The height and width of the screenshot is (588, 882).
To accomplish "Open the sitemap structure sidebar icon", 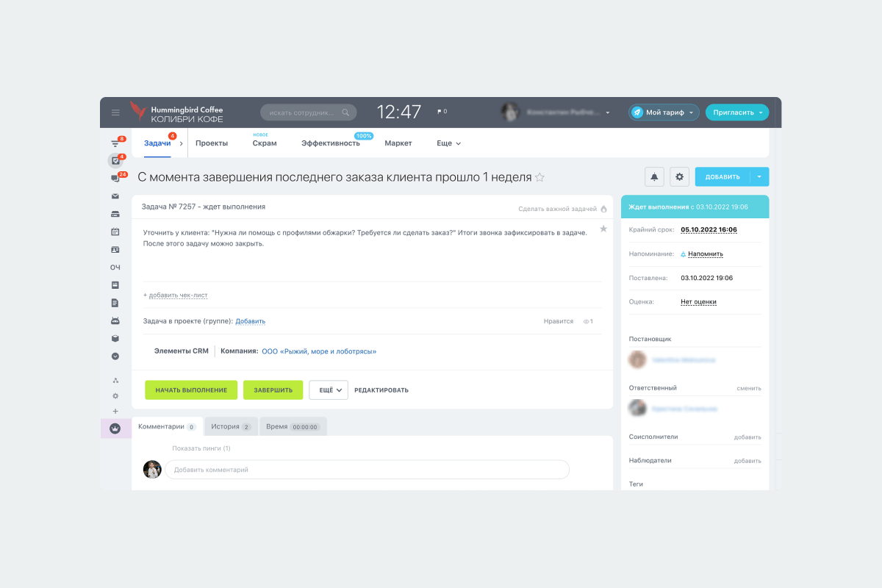I will [x=115, y=380].
